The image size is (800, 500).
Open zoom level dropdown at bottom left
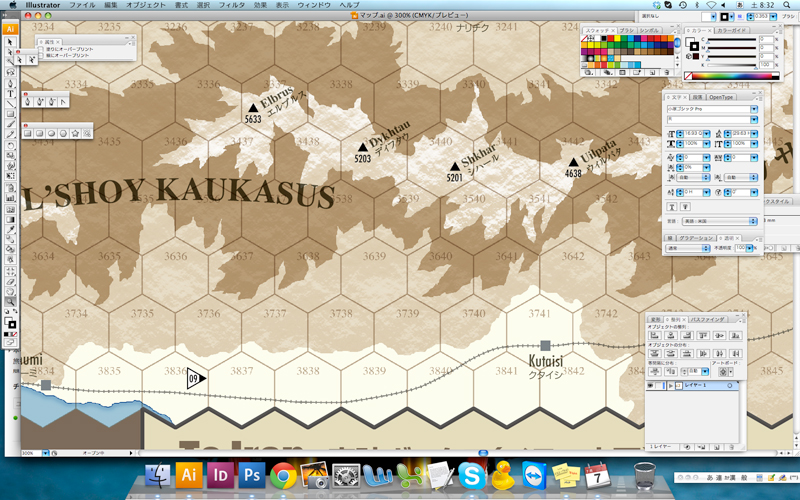click(45, 453)
